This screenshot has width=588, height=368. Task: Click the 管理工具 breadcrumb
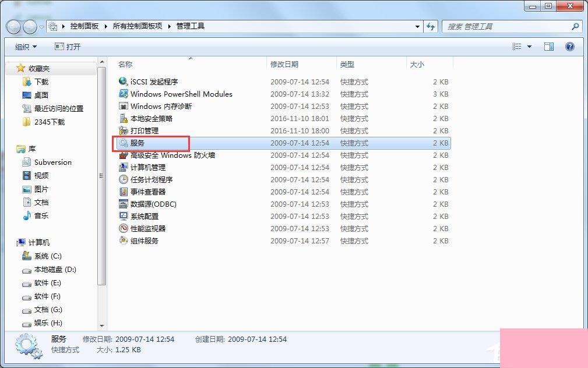(191, 26)
